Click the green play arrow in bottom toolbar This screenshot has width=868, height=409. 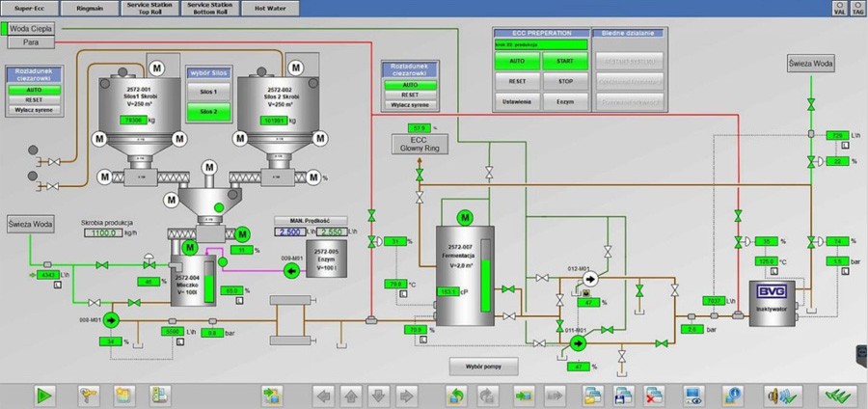point(44,396)
